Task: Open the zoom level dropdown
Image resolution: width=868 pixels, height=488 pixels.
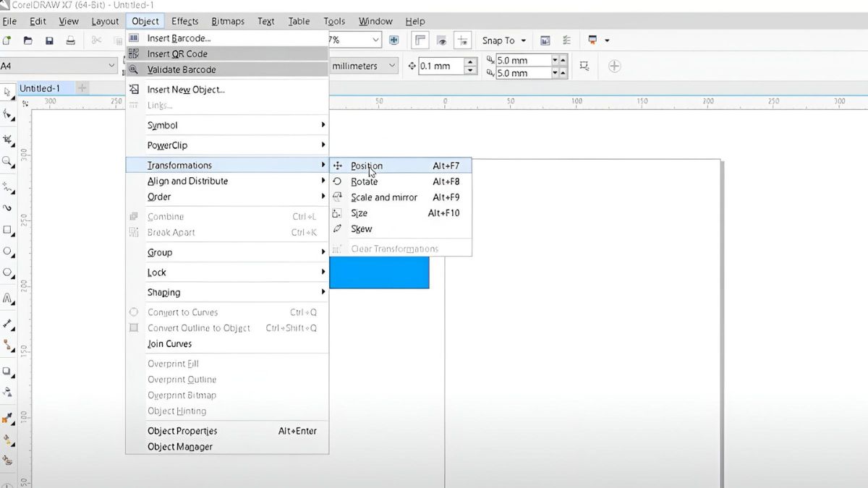Action: 375,40
